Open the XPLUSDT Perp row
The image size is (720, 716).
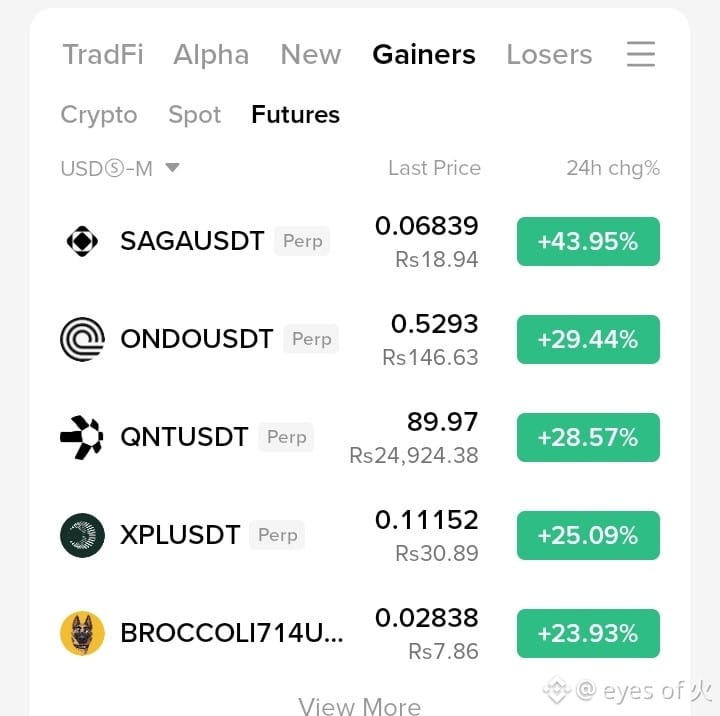point(360,535)
